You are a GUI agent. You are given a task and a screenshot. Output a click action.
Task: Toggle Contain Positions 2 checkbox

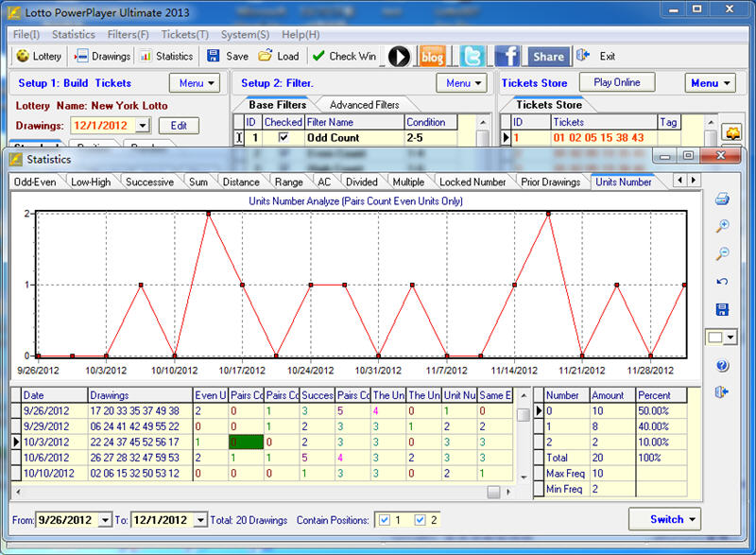[x=420, y=520]
